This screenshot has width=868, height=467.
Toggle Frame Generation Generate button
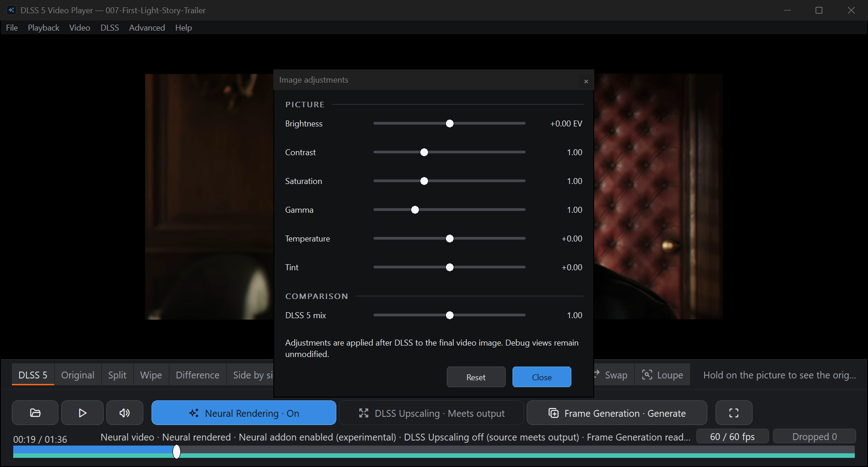[x=617, y=413]
